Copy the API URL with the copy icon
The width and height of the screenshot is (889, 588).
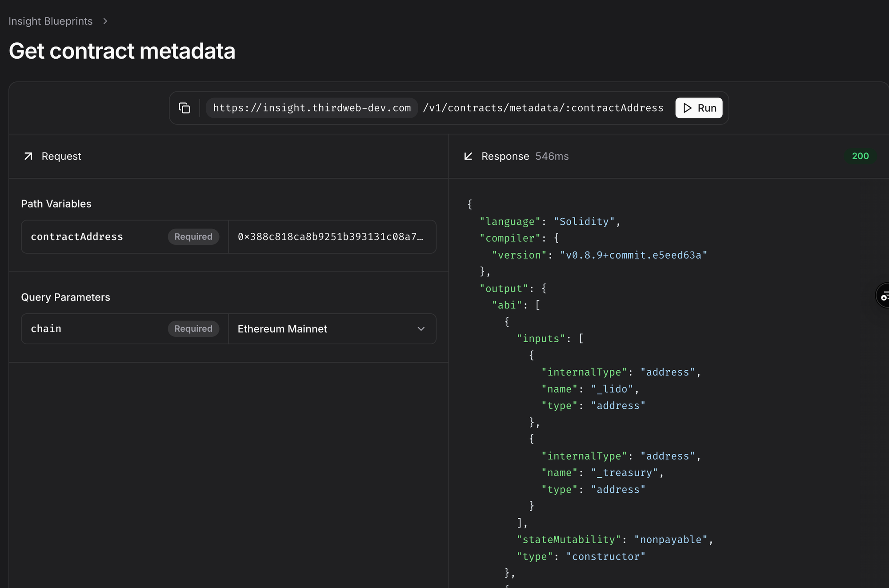pyautogui.click(x=184, y=108)
